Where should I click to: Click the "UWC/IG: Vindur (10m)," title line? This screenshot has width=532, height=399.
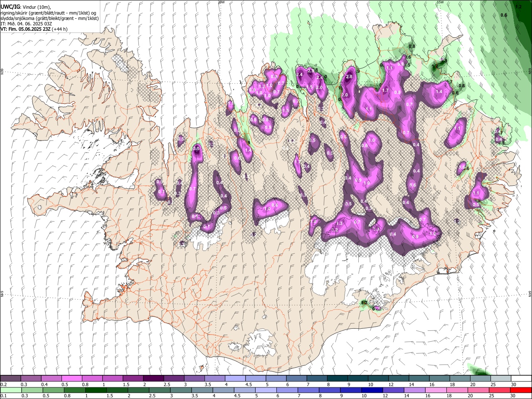(x=26, y=7)
